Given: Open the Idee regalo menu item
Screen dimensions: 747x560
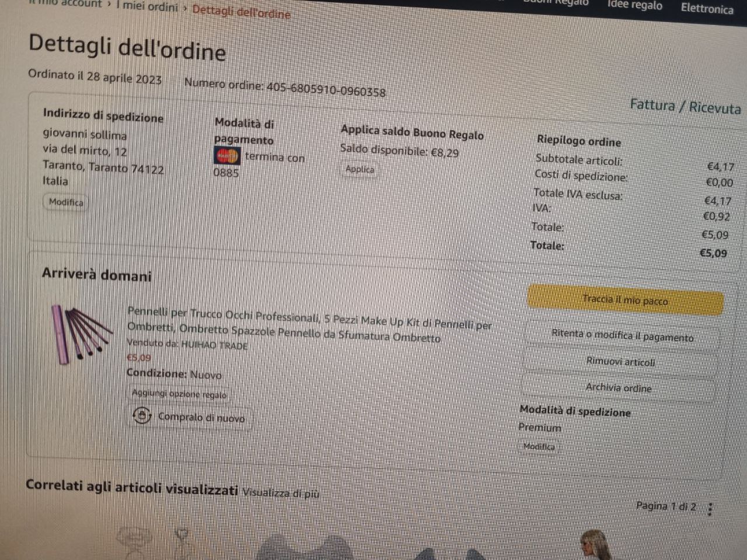Looking at the screenshot, I should tap(635, 5).
